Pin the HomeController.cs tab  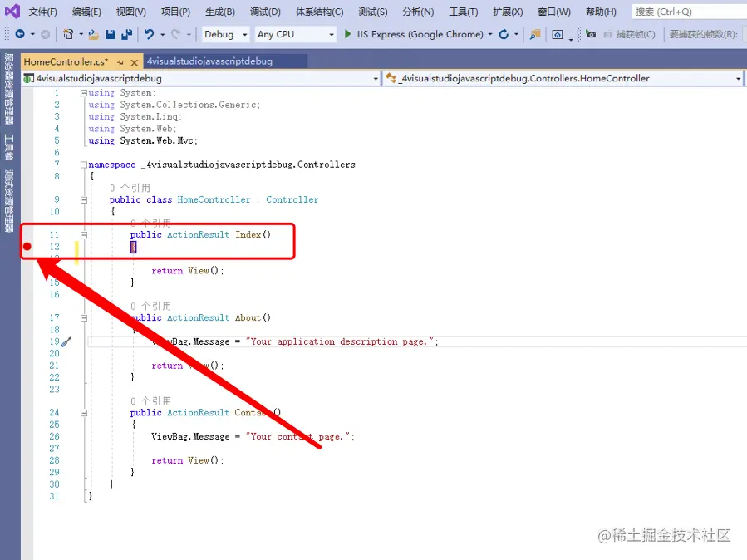click(x=120, y=62)
